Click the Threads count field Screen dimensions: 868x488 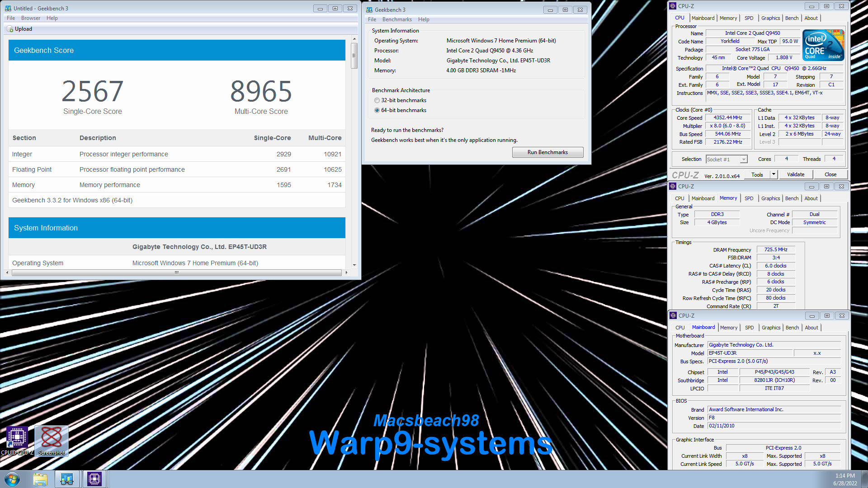(x=834, y=159)
